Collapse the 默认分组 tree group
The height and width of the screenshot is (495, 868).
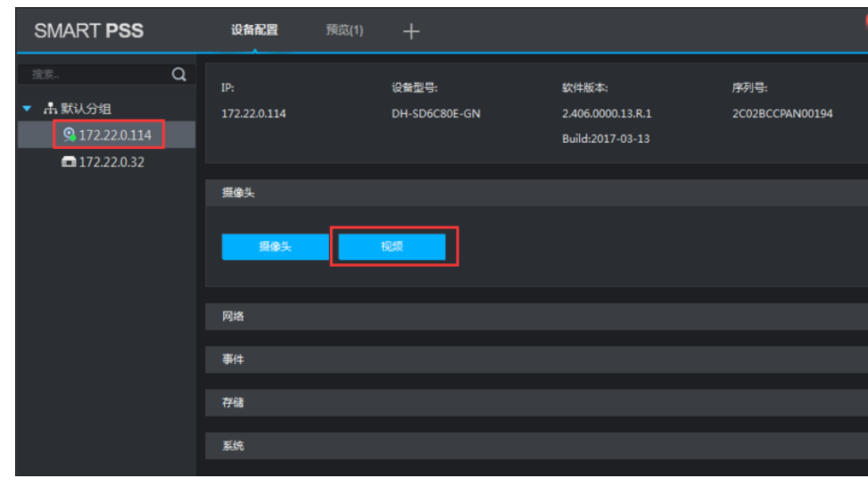tap(27, 109)
